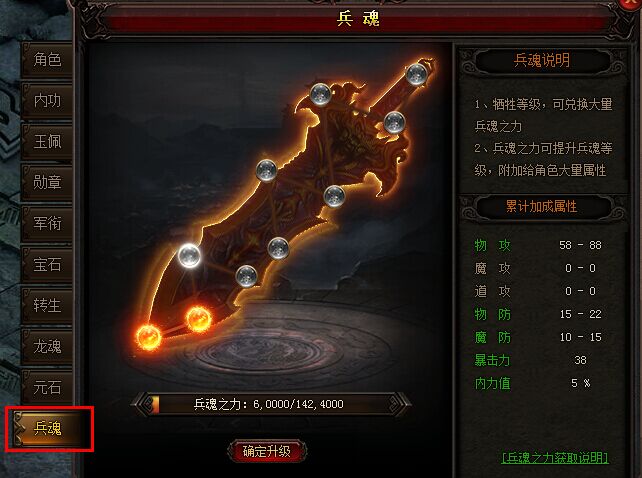This screenshot has height=478, width=642.
Task: Click the 兵魂说明 header
Action: (x=542, y=61)
